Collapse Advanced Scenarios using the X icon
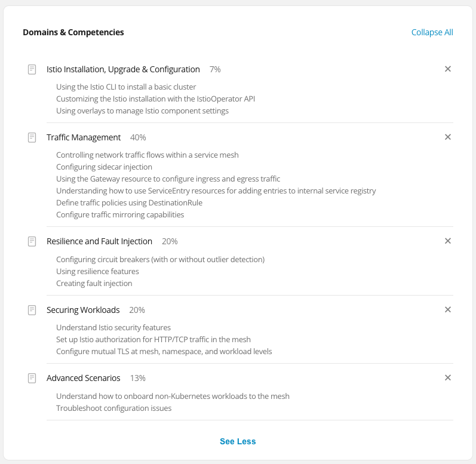The width and height of the screenshot is (476, 464). click(448, 377)
